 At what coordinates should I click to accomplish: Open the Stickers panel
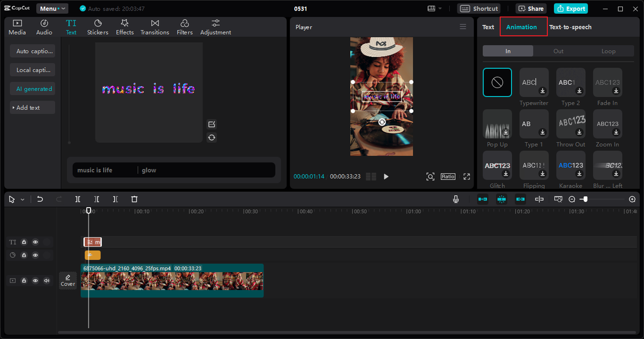point(98,27)
